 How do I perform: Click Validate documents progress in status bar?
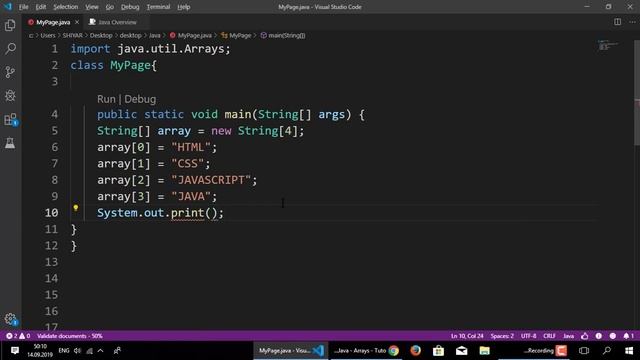(x=70, y=336)
